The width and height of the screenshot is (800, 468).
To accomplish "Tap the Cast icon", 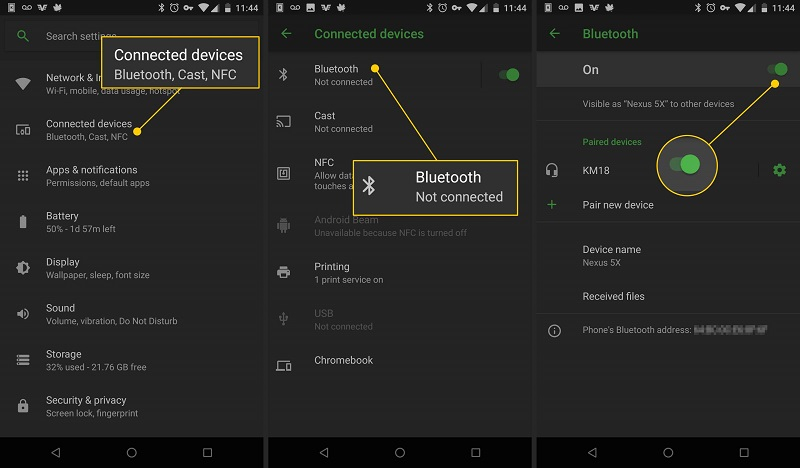I will coord(283,121).
